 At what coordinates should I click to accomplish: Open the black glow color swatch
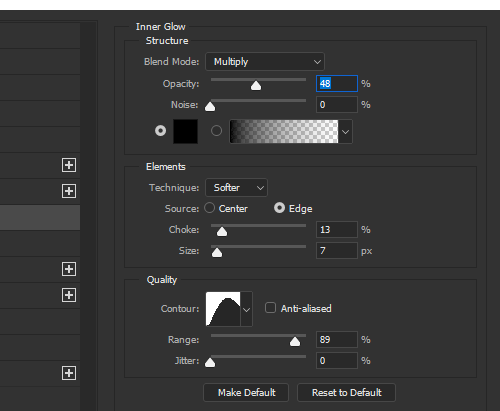click(x=185, y=131)
